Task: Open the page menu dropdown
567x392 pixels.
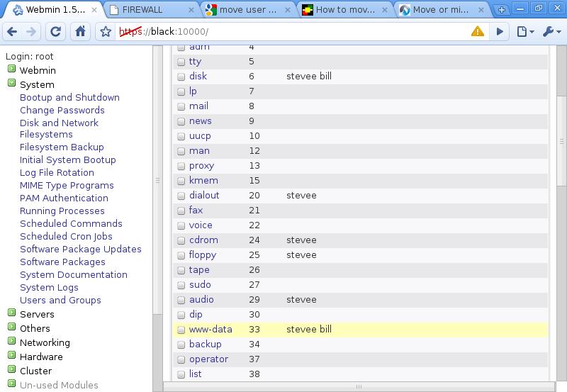Action: (x=524, y=32)
